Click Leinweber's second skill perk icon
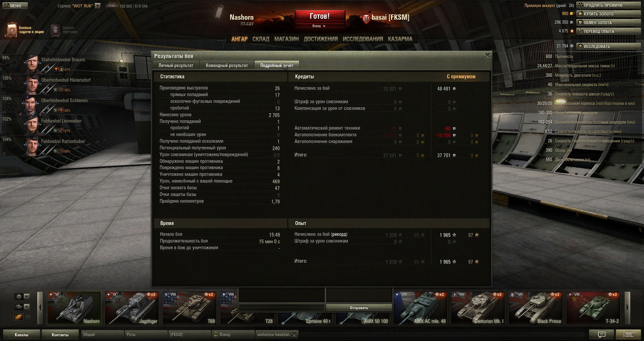 (x=61, y=131)
